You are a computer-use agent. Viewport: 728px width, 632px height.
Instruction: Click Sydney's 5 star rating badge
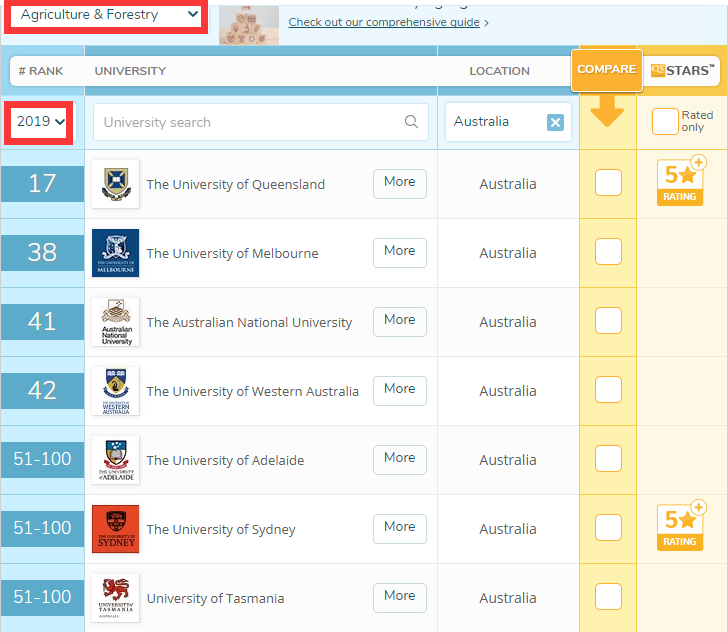coord(680,526)
